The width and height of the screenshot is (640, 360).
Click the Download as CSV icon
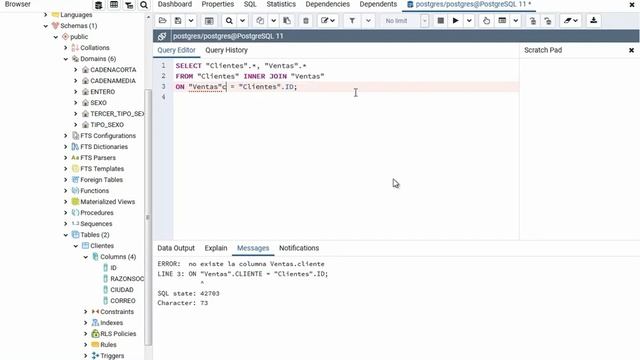coord(593,20)
